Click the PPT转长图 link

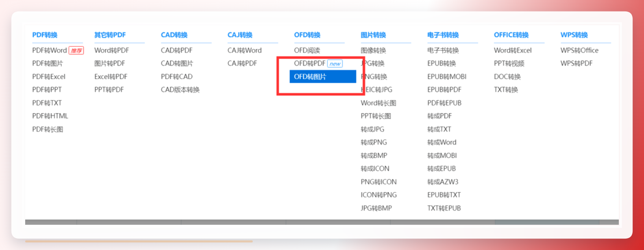click(x=376, y=116)
